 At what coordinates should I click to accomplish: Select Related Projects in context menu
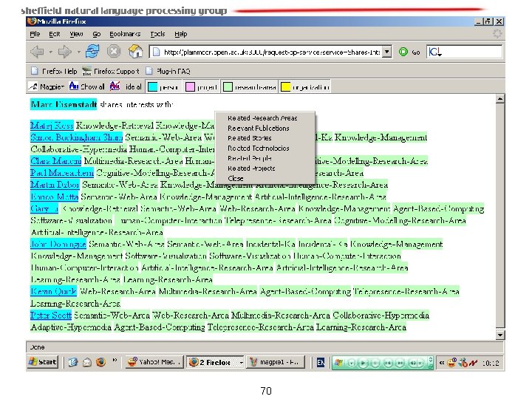pyautogui.click(x=251, y=168)
